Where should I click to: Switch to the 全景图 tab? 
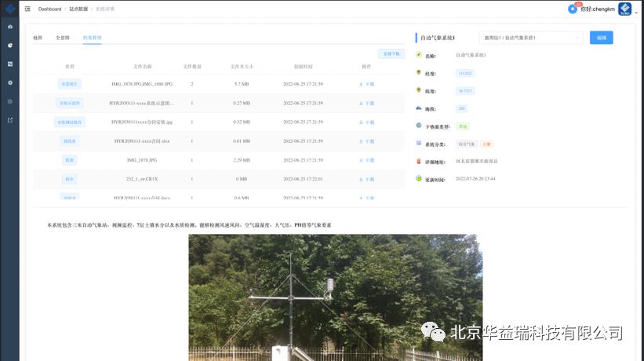[x=62, y=38]
